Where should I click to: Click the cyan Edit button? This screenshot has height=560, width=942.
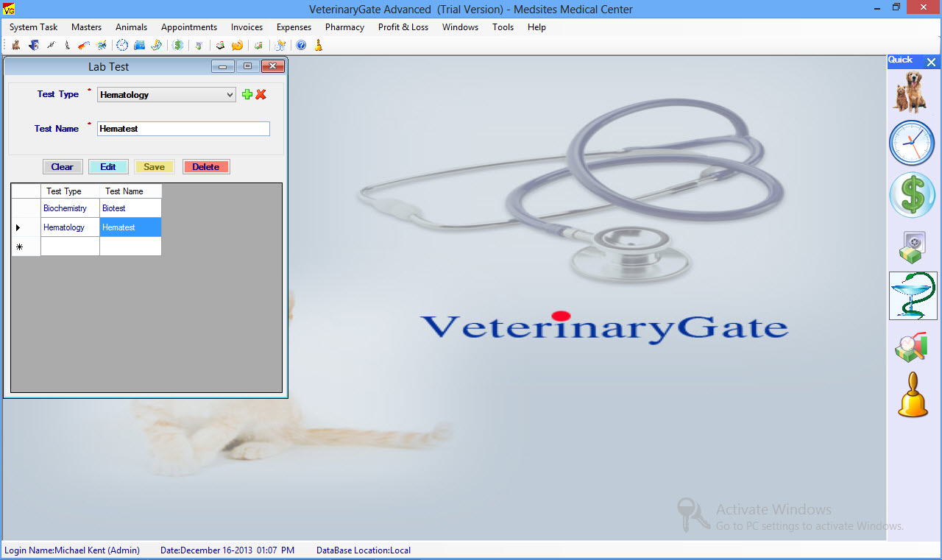click(x=108, y=167)
